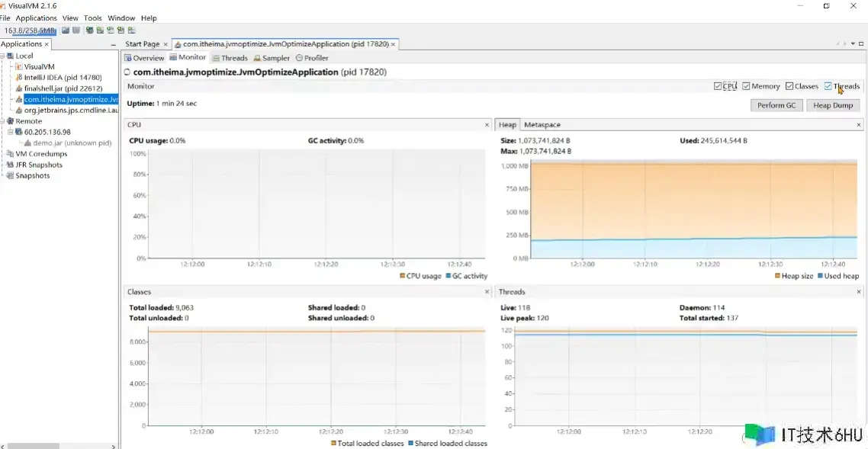Click the Add VM Coredump toolbar icon
The height and width of the screenshot is (449, 868).
pos(110,30)
